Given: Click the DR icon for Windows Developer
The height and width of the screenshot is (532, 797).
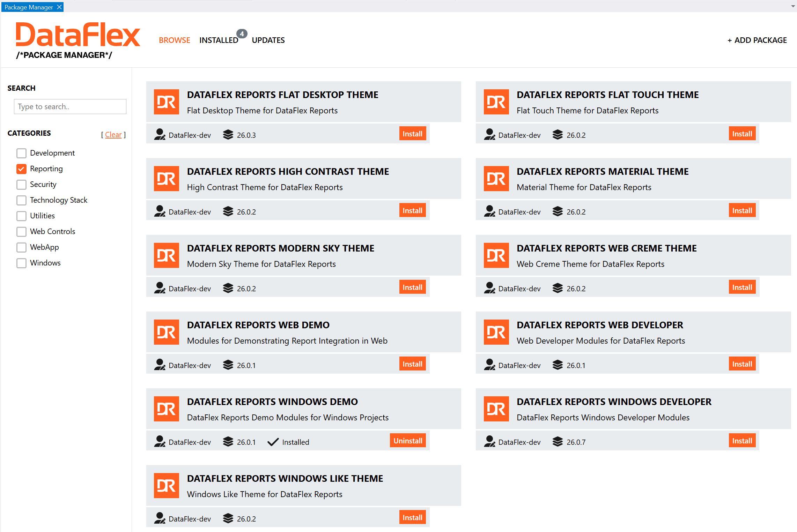Looking at the screenshot, I should [496, 409].
